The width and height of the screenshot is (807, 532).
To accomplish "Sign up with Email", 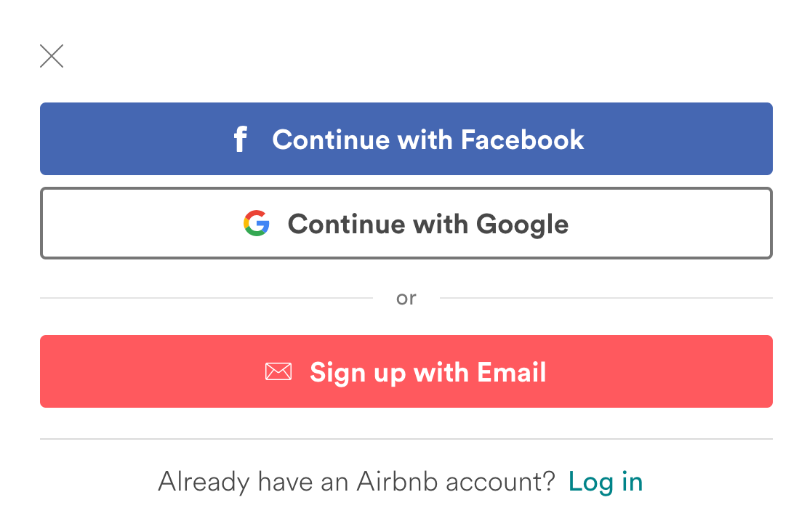I will [x=406, y=371].
